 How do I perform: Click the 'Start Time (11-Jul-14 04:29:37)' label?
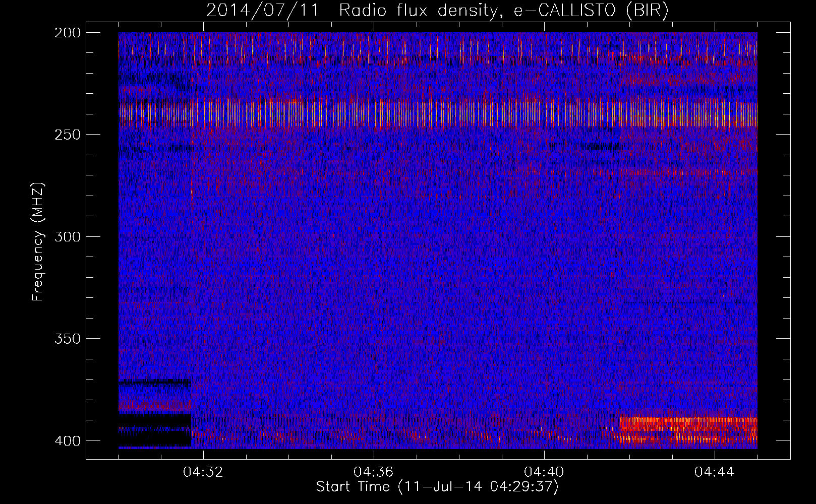437,487
